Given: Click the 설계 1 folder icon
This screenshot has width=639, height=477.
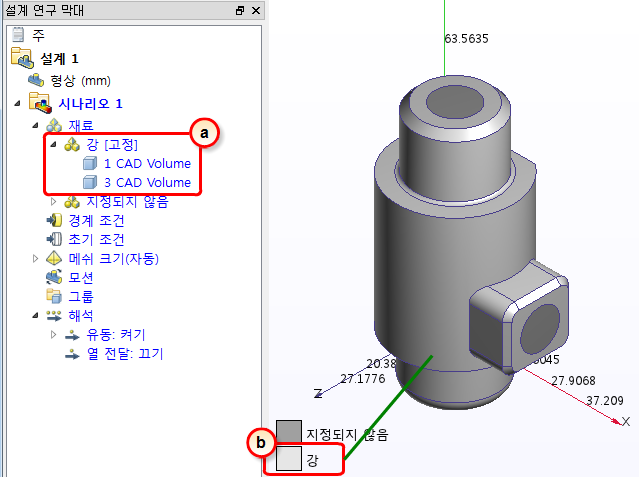Looking at the screenshot, I should tap(22, 57).
